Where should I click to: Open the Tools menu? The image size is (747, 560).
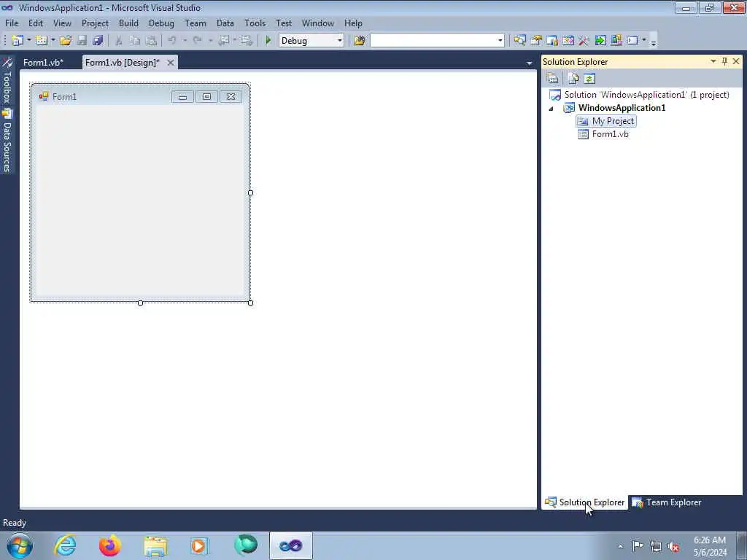click(255, 23)
